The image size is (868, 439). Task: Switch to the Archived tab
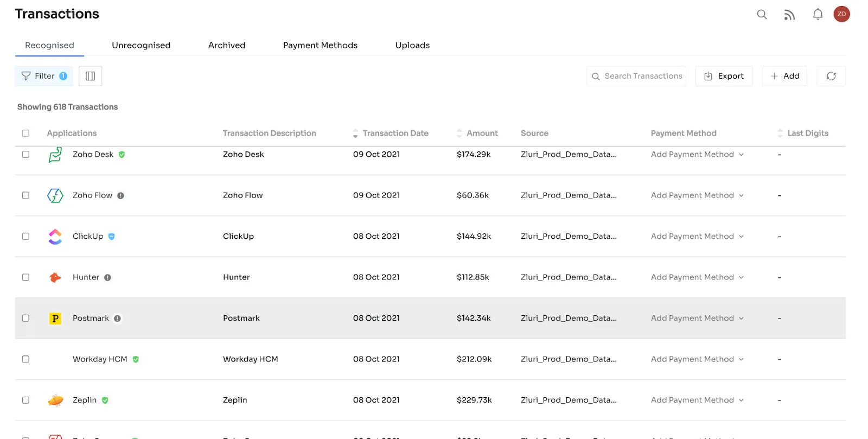[x=227, y=46]
